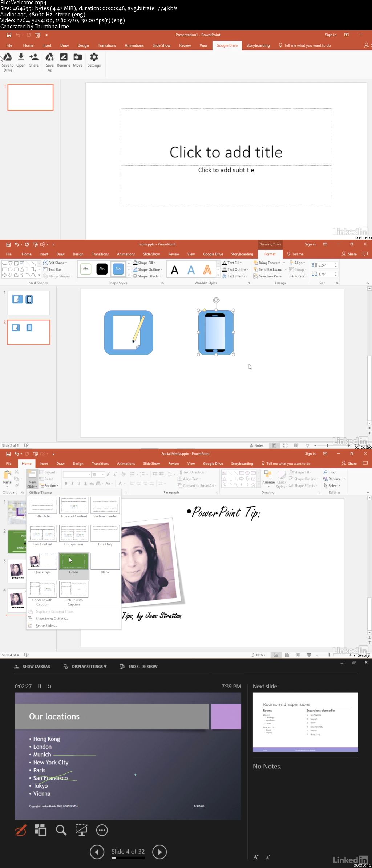Click Move icon in Google Drive ribbon
Image resolution: width=372 pixels, height=868 pixels.
pos(78,60)
